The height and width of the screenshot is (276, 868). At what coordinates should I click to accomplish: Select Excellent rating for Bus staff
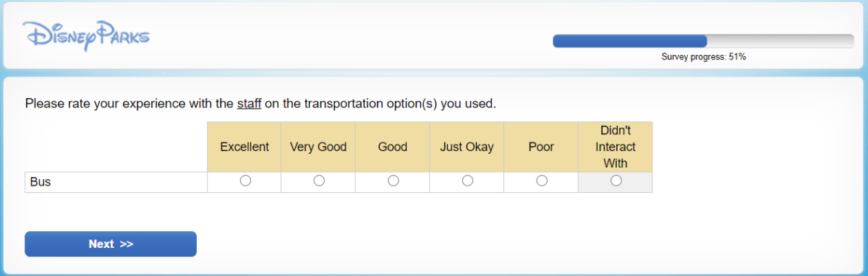[245, 181]
